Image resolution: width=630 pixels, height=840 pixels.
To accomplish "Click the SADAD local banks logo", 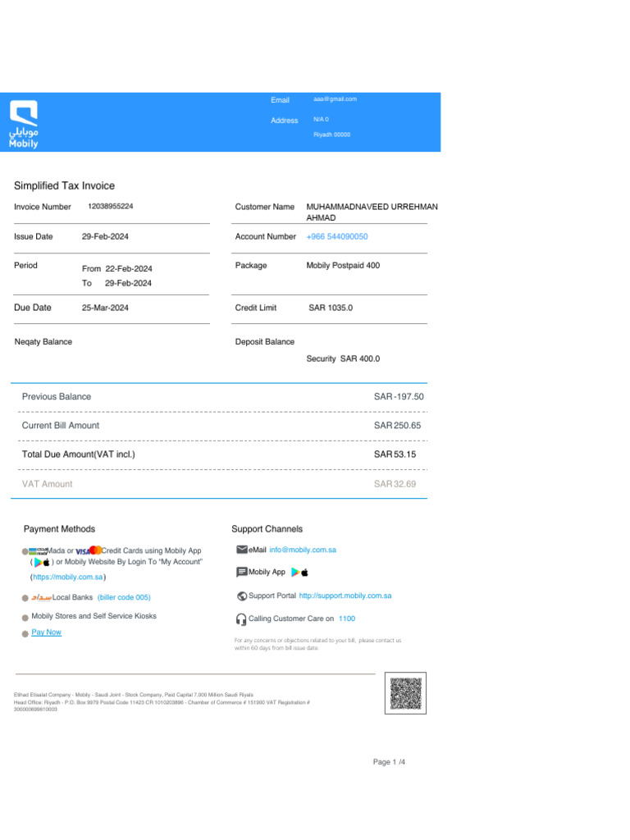I will (x=41, y=597).
